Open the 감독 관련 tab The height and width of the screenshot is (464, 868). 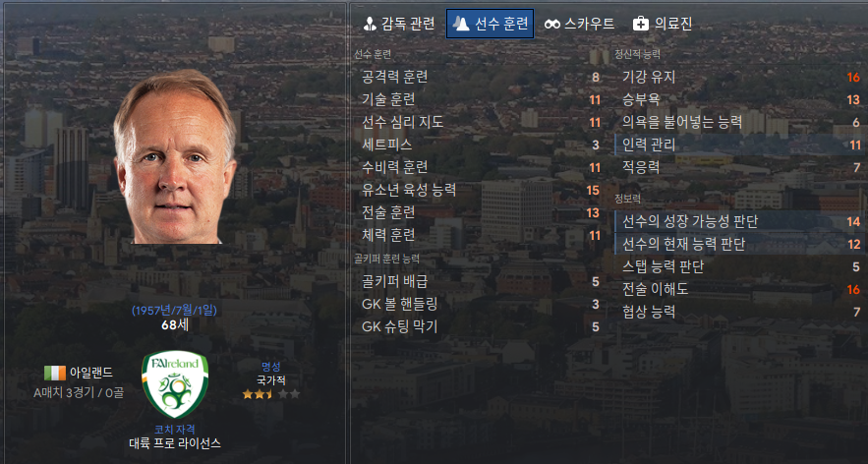pos(398,24)
